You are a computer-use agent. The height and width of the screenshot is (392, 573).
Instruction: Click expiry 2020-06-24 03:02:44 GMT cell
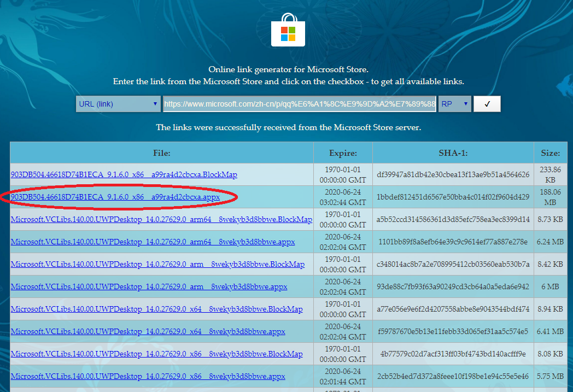[343, 197]
